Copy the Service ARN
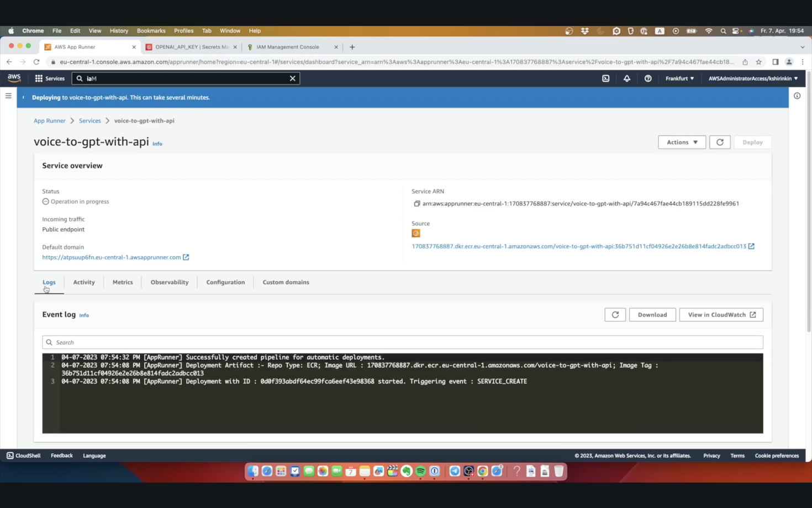Image resolution: width=812 pixels, height=508 pixels. click(x=417, y=204)
